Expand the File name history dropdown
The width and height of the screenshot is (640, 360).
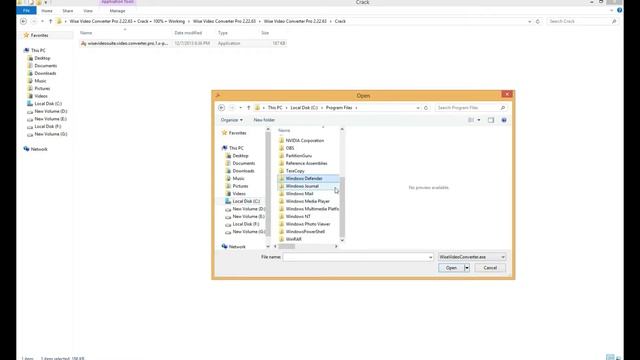[x=430, y=257]
